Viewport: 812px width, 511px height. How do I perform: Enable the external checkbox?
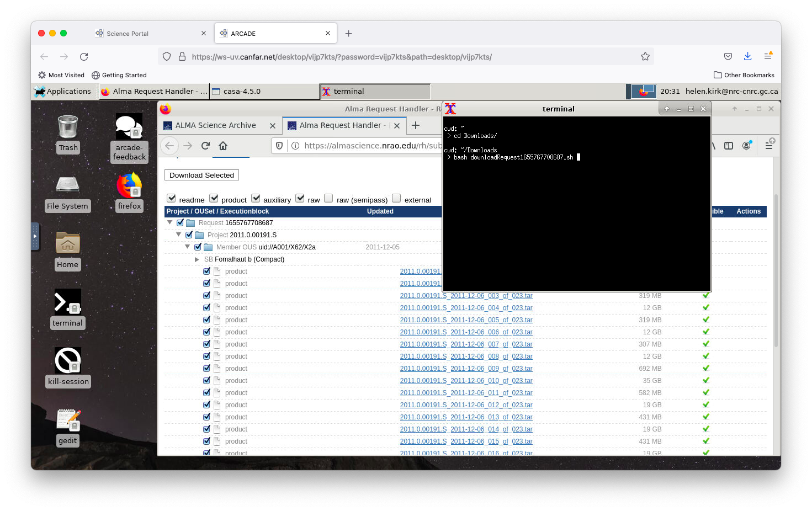[396, 198]
